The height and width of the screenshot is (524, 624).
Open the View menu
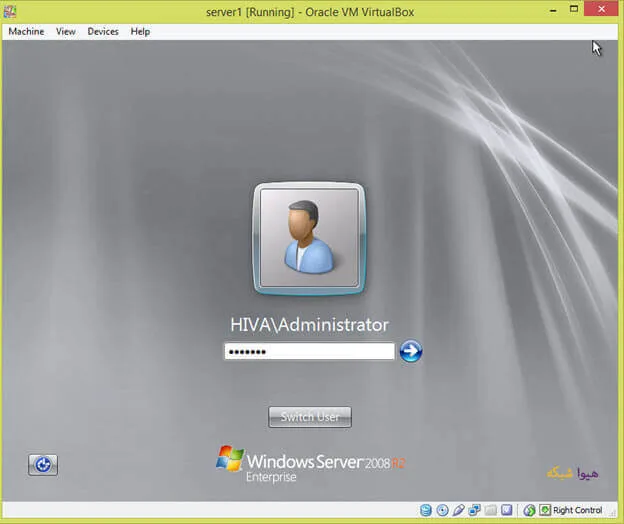coord(66,31)
